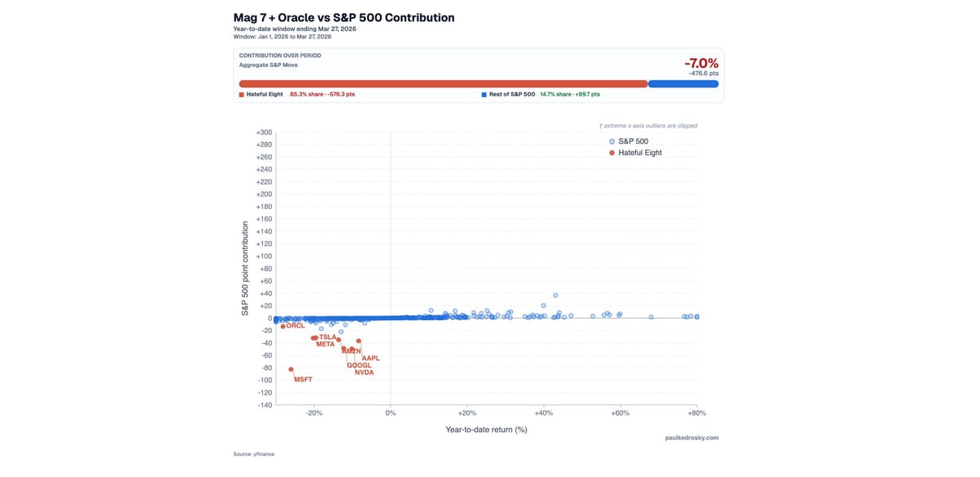
Task: Toggle the S&P 500 legend entry
Action: point(633,141)
